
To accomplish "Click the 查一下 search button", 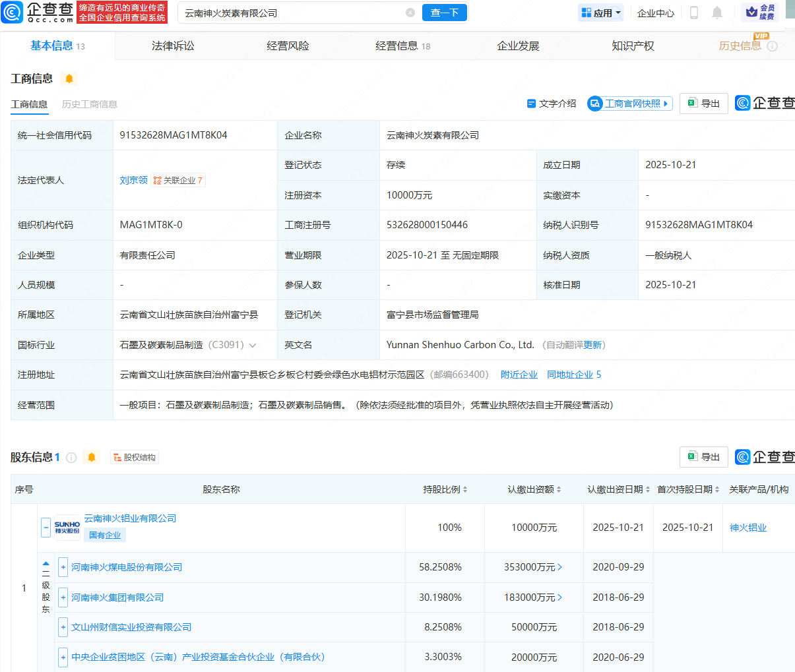I will [445, 13].
